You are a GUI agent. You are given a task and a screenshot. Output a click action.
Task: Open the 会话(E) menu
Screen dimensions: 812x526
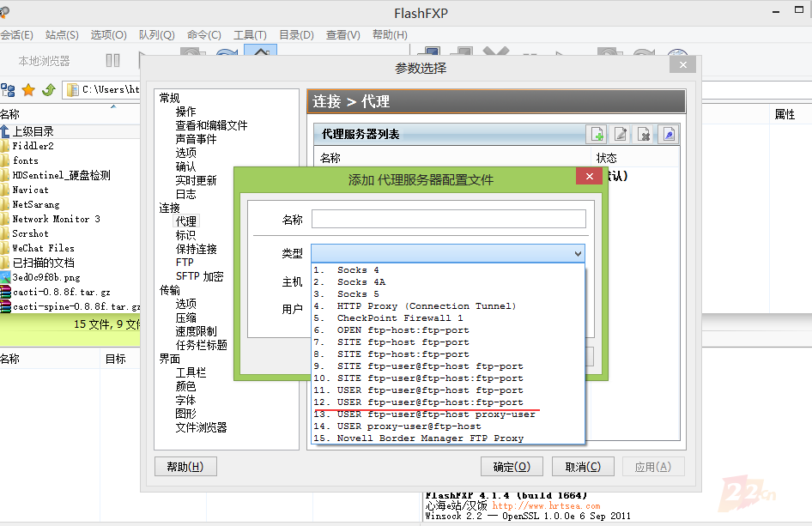[x=16, y=34]
